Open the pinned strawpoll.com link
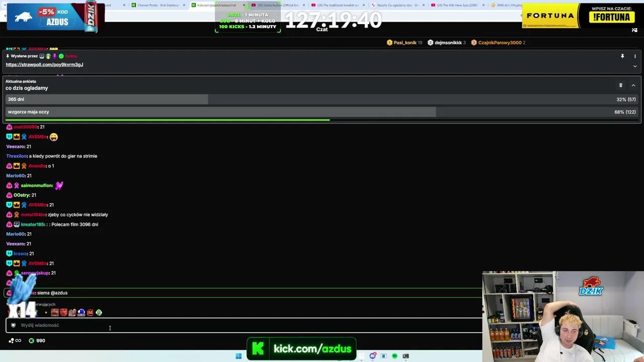644x362 pixels. [44, 64]
